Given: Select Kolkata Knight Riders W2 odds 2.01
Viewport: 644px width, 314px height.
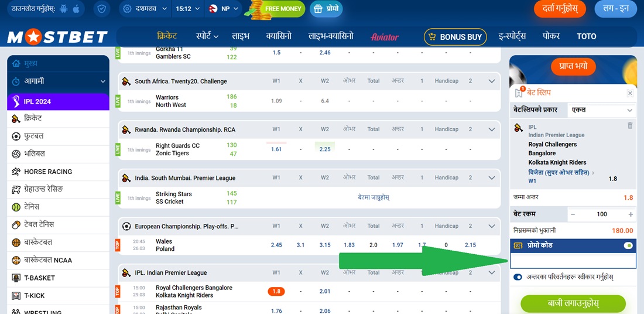Looking at the screenshot, I should click(x=325, y=291).
